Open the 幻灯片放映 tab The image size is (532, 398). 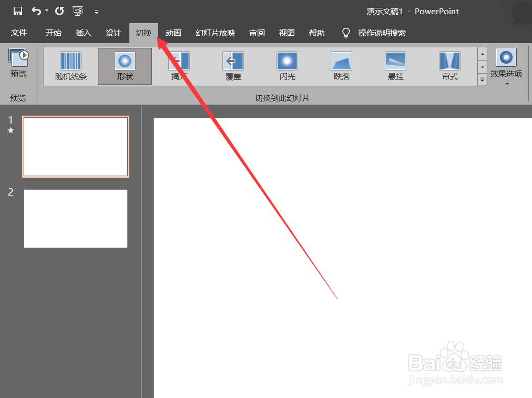point(215,33)
